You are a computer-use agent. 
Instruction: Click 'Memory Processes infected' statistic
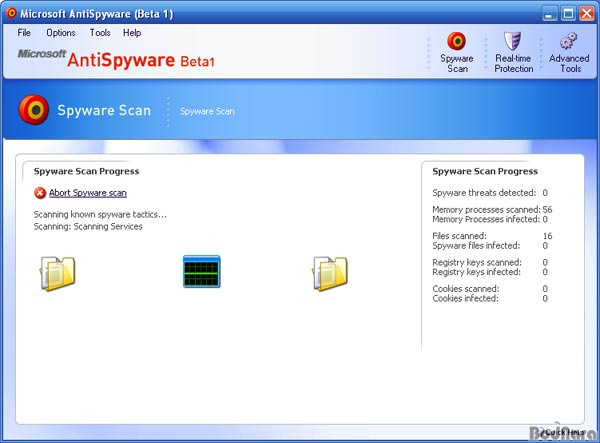click(x=490, y=219)
